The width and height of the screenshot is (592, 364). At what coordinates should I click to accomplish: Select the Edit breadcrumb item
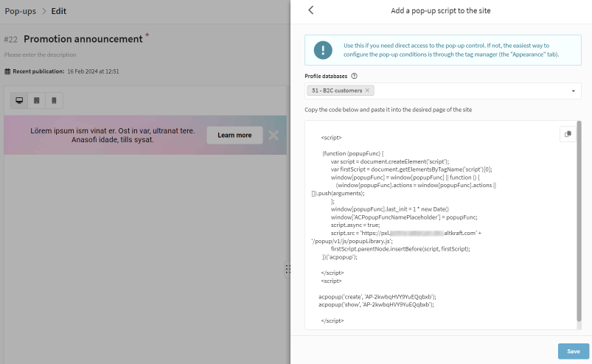[58, 11]
